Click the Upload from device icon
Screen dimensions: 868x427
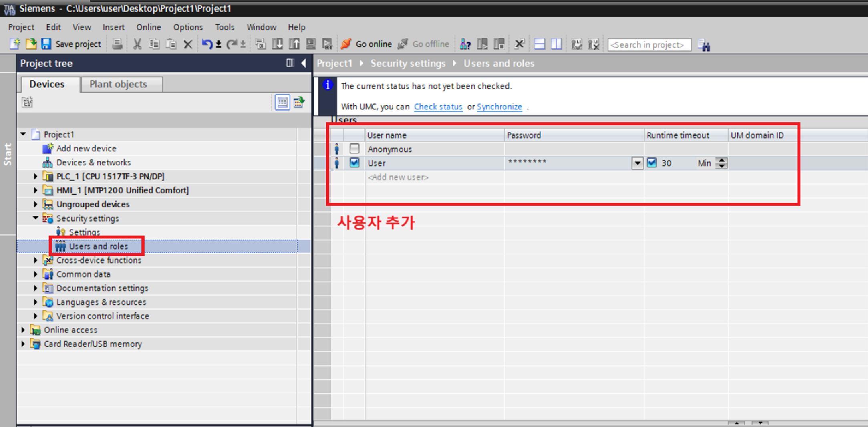pos(294,44)
